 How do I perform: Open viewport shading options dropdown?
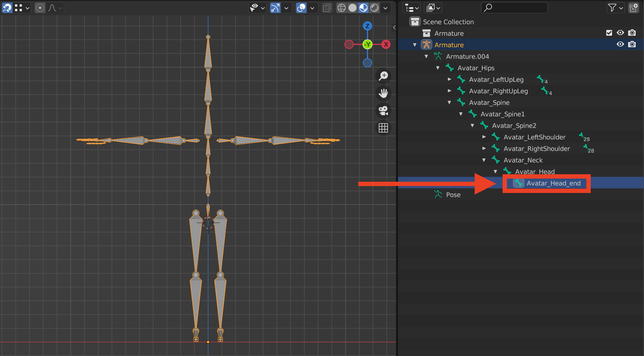pyautogui.click(x=385, y=8)
